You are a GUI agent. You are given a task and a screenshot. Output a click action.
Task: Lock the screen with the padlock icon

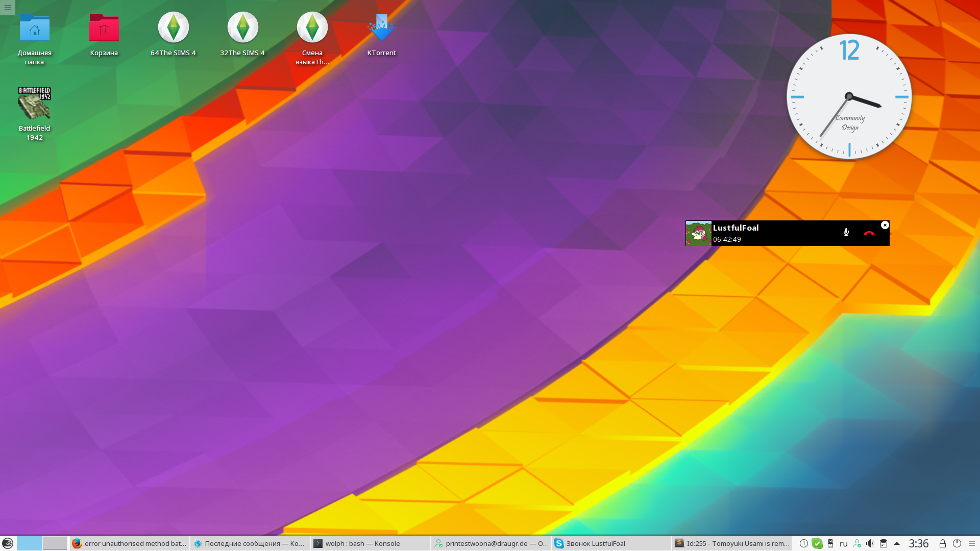943,543
